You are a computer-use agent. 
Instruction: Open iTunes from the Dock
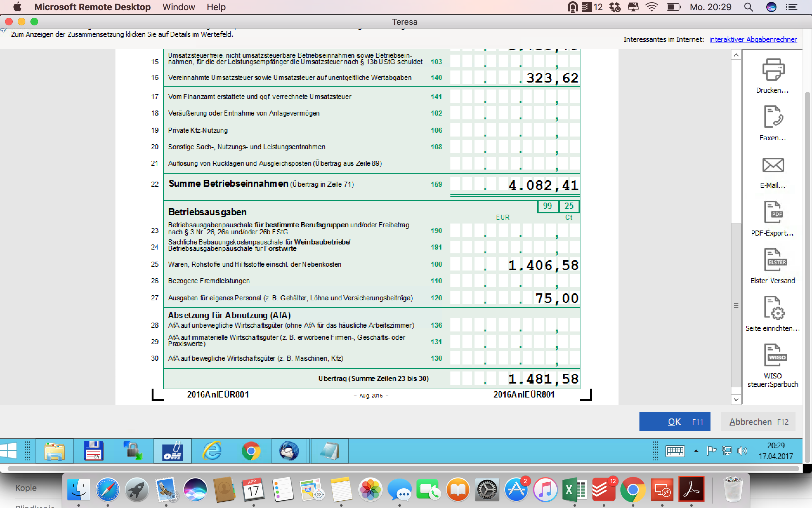click(545, 489)
